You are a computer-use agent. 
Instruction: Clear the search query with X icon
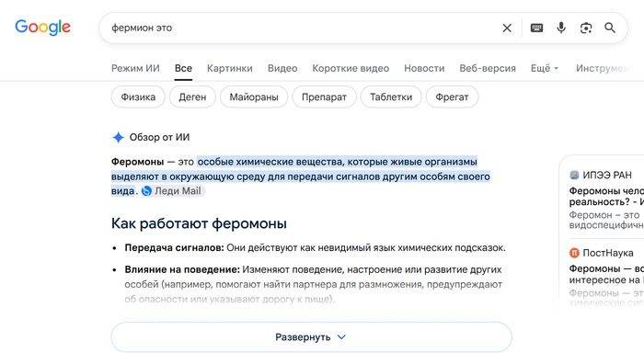tap(507, 28)
